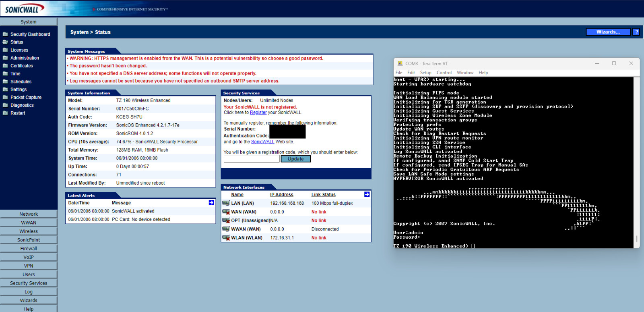Click the Network Interfaces arrow icon
Viewport: 644px width, 312px height.
click(x=367, y=194)
